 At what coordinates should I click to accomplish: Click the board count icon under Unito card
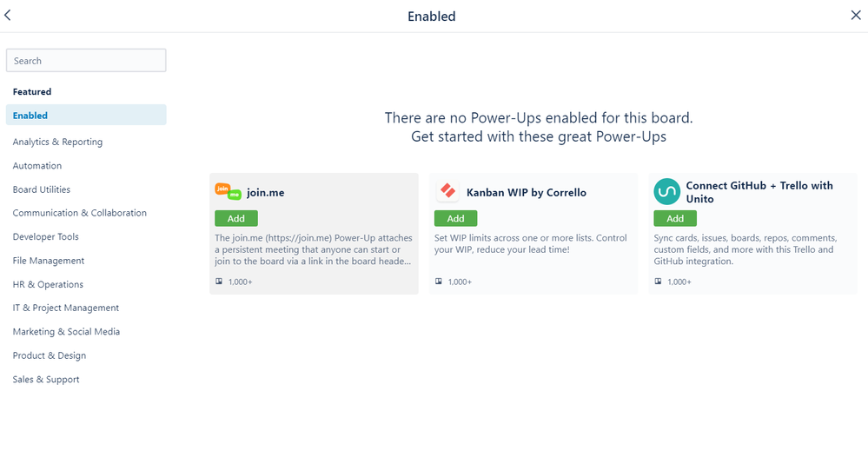pos(658,282)
